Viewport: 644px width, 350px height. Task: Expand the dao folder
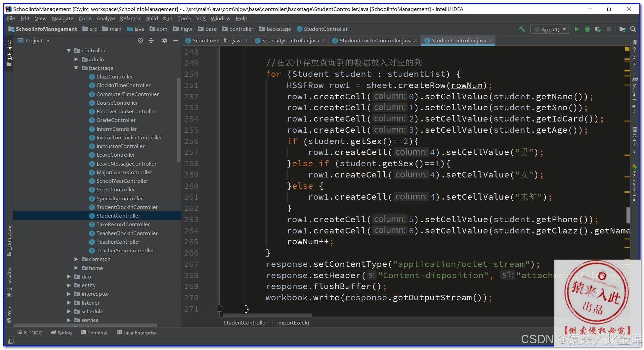point(69,276)
